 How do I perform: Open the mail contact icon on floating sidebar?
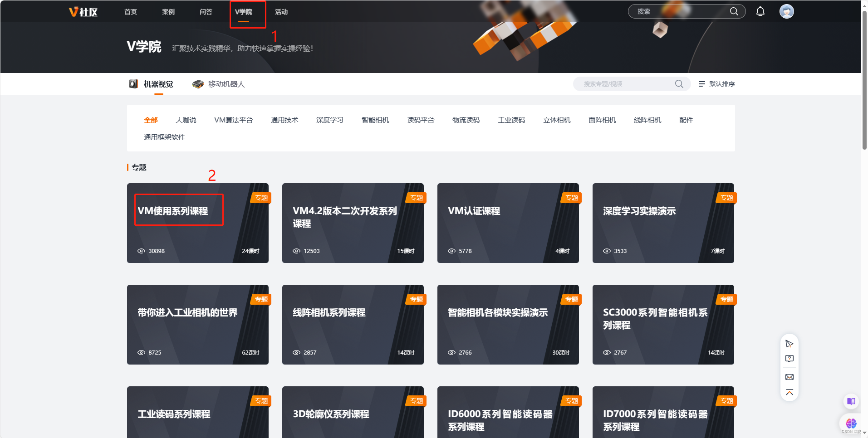(x=790, y=377)
